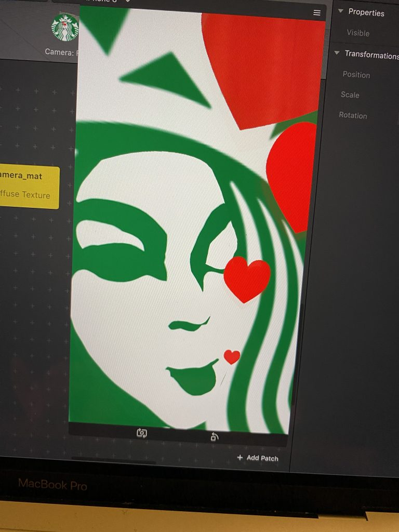Click the switch camera icon below preview
Screen dimensions: 399x532
[141, 433]
